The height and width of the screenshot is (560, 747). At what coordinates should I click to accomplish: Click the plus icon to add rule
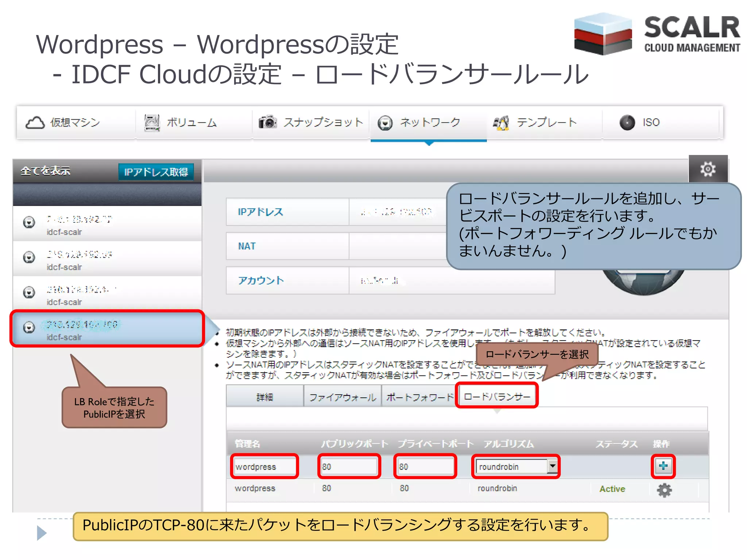coord(663,466)
